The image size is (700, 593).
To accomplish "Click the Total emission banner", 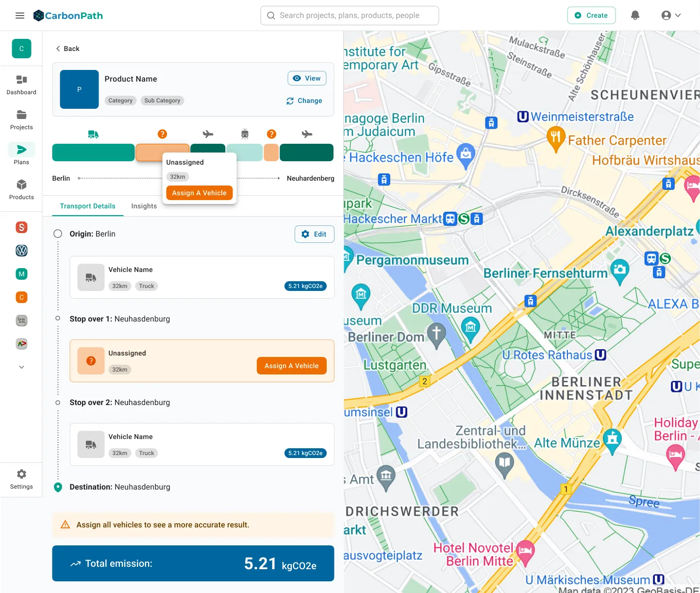I will [193, 563].
